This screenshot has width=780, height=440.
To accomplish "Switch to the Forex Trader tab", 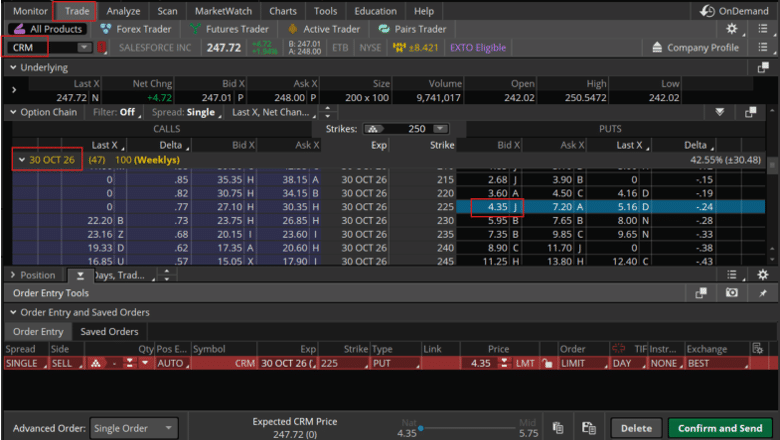I will (x=136, y=29).
